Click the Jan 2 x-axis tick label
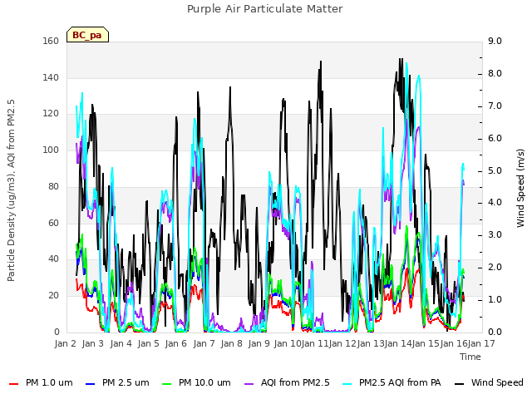This screenshot has height=399, width=532. [66, 343]
